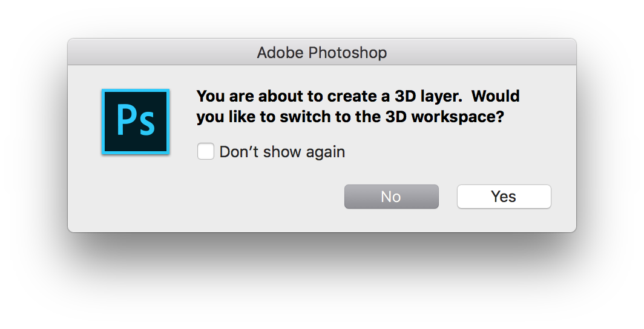The image size is (644, 329).
Task: Choose Yes to open 3D workspace
Action: pyautogui.click(x=504, y=197)
